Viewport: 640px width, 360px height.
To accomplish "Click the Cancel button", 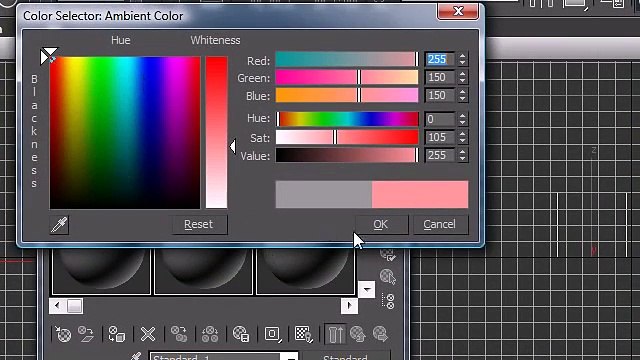I will (x=440, y=224).
